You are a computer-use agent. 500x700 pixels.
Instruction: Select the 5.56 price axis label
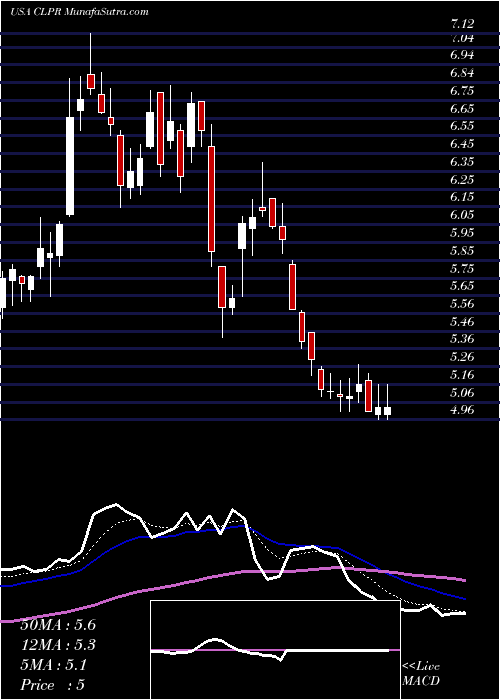pos(462,304)
